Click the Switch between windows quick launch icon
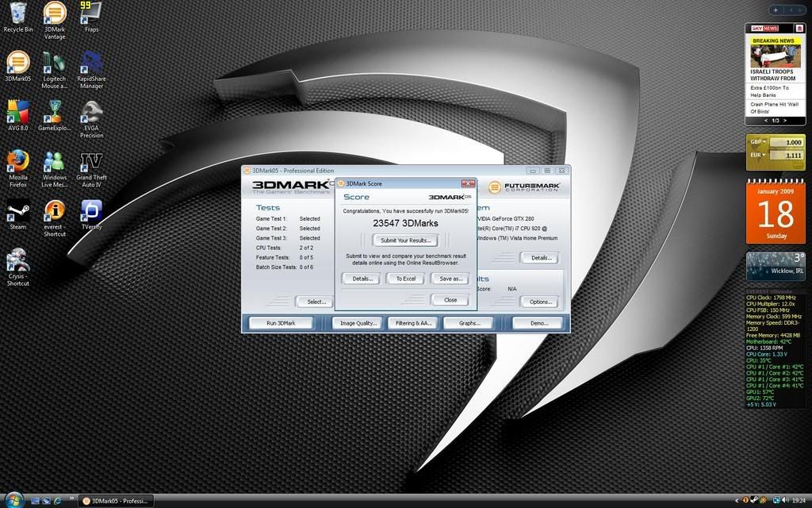The image size is (812, 508). point(46,501)
